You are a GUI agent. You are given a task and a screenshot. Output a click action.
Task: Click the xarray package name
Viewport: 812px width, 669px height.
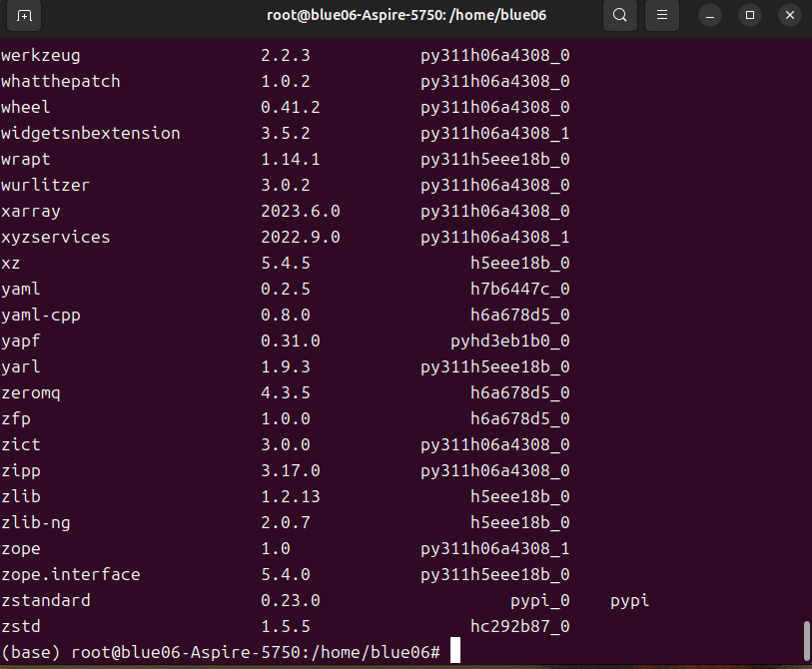tap(30, 211)
